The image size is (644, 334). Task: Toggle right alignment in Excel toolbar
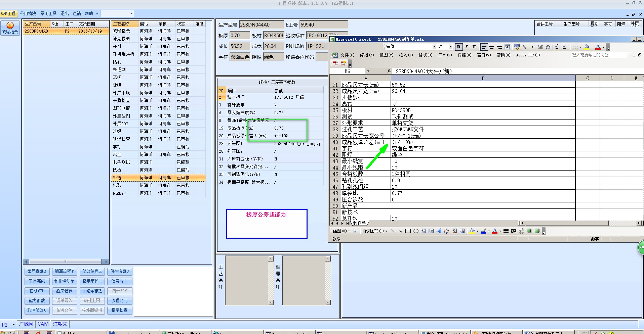tap(499, 47)
